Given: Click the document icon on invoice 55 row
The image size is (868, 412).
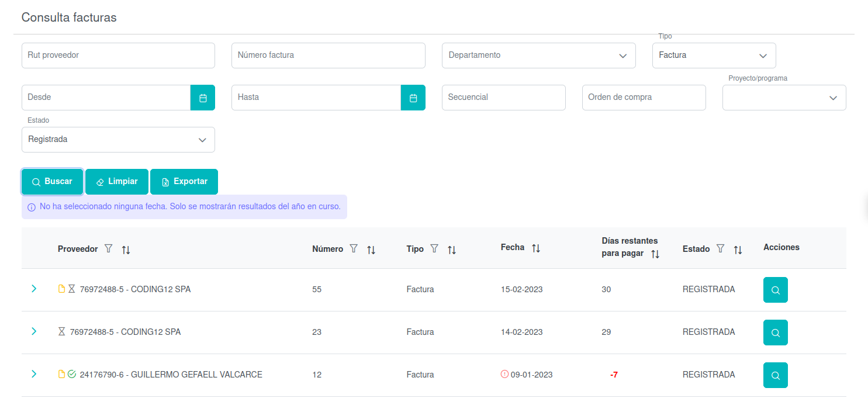Looking at the screenshot, I should (61, 289).
